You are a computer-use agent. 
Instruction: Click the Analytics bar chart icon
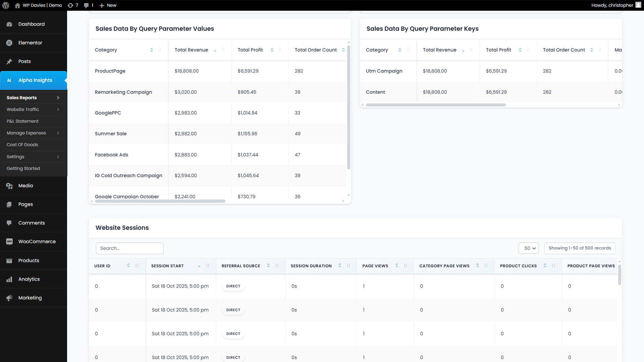(9, 279)
